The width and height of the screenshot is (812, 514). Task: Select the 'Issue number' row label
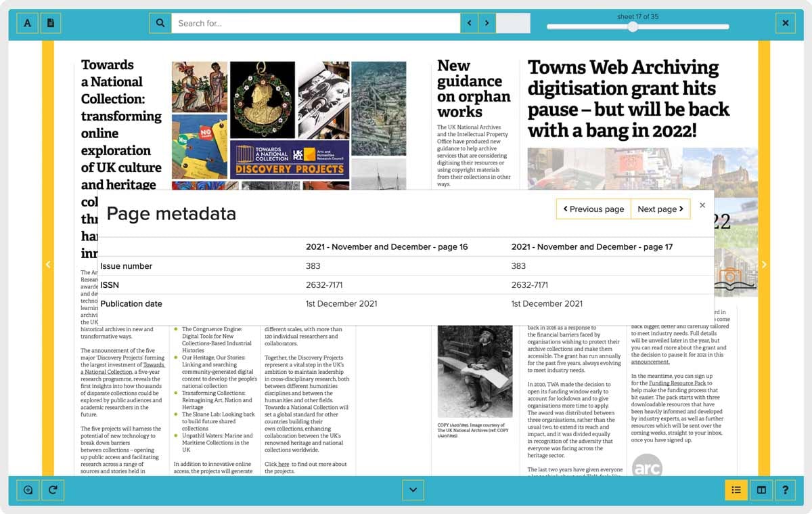[127, 266]
